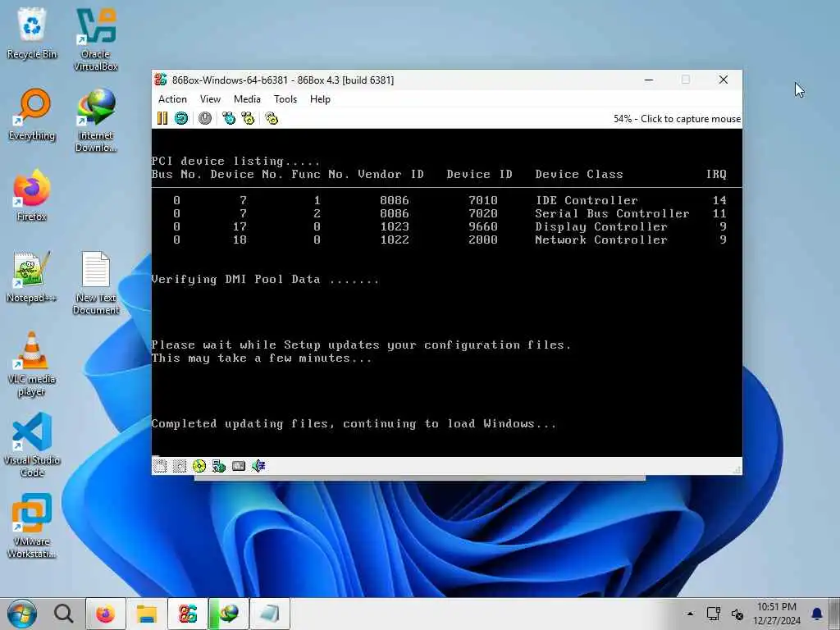The height and width of the screenshot is (630, 840).
Task: Open taskbar search magnifier
Action: tap(64, 614)
